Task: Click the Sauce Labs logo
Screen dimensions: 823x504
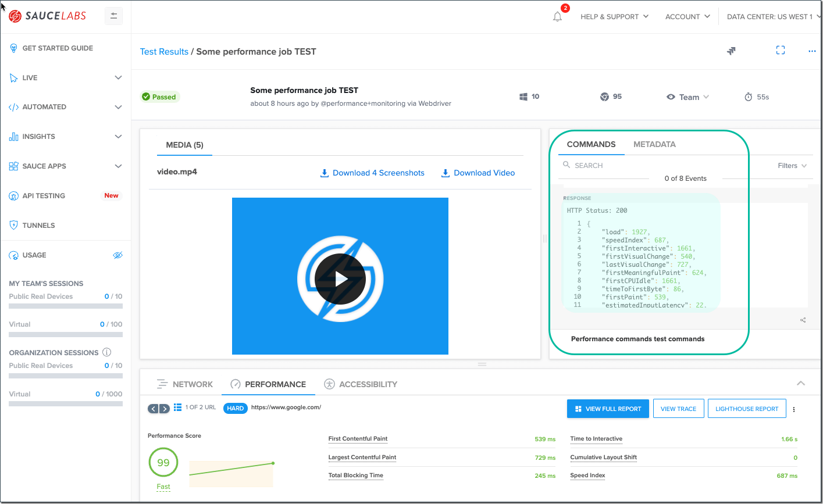Action: pyautogui.click(x=48, y=16)
